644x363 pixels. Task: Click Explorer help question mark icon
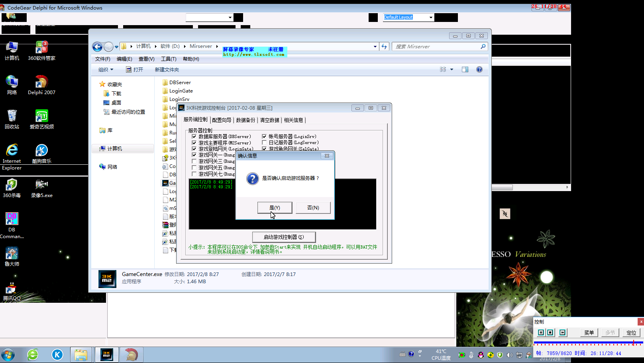tap(479, 69)
